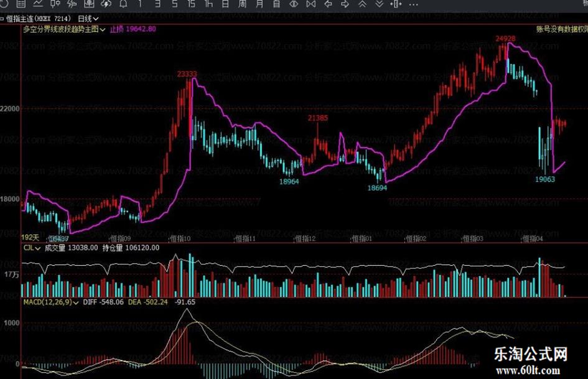Click the 24928 high price label
Viewport: 588px width, 379px height.
point(505,39)
